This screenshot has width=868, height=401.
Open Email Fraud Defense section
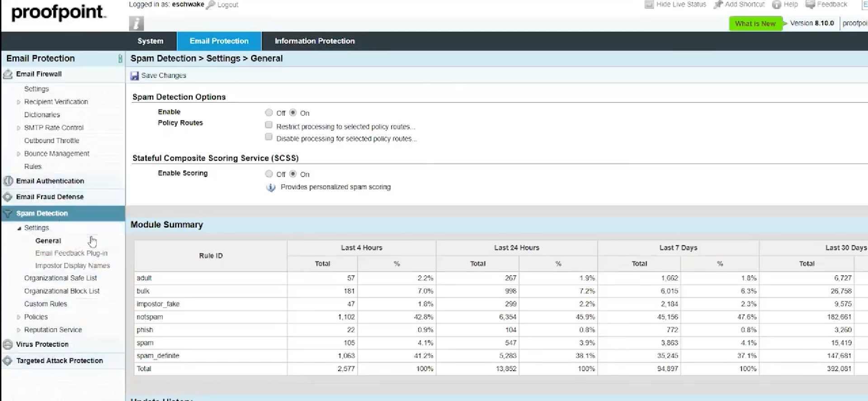point(50,197)
